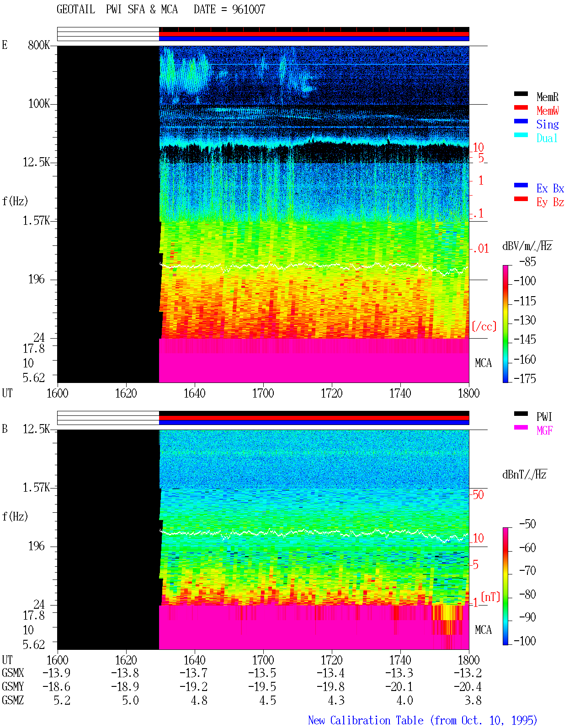
Task: Click the 1.57K label on the E panel
Action: (x=36, y=220)
